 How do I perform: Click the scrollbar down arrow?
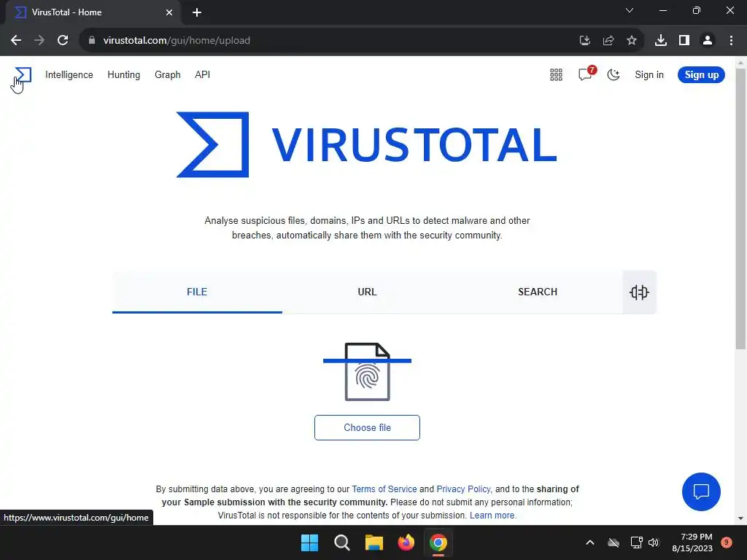(x=740, y=518)
